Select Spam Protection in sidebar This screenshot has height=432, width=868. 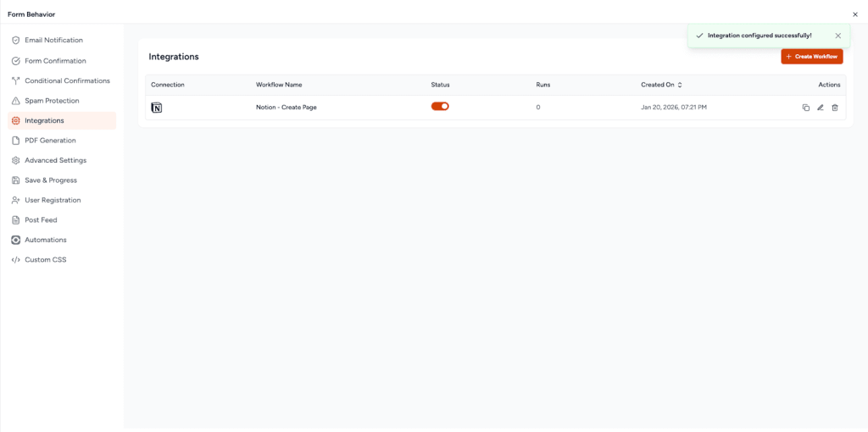click(52, 101)
